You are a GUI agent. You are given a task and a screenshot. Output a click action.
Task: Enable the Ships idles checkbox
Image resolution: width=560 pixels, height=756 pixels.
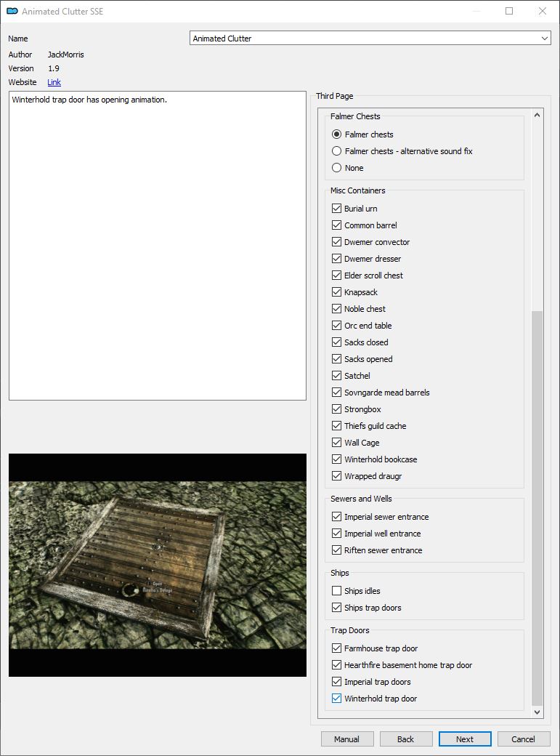pyautogui.click(x=336, y=590)
